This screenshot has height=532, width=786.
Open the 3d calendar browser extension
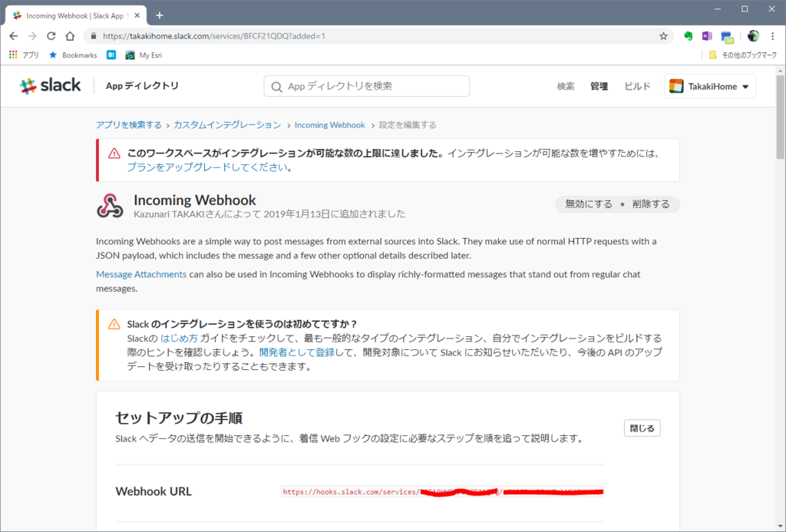pos(726,35)
